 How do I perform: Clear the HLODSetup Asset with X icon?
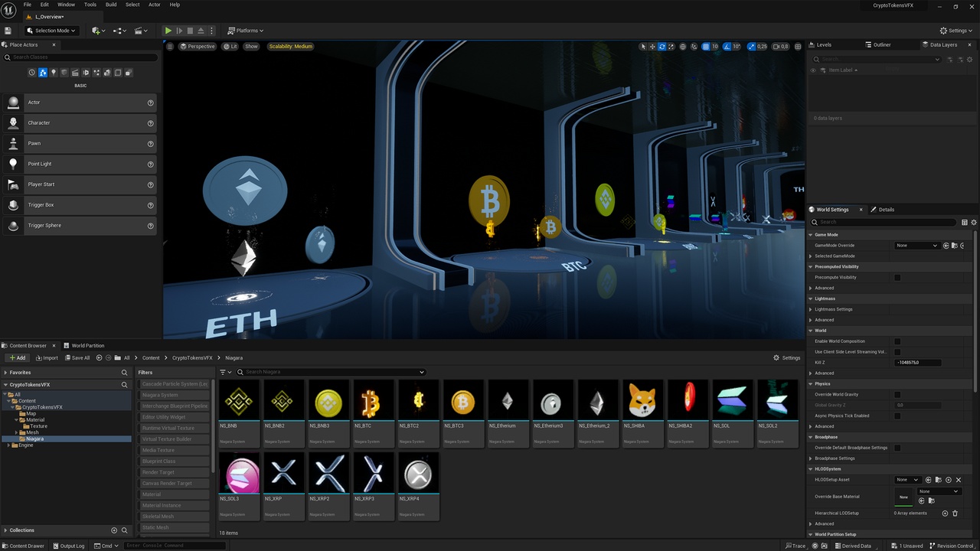[x=958, y=480]
